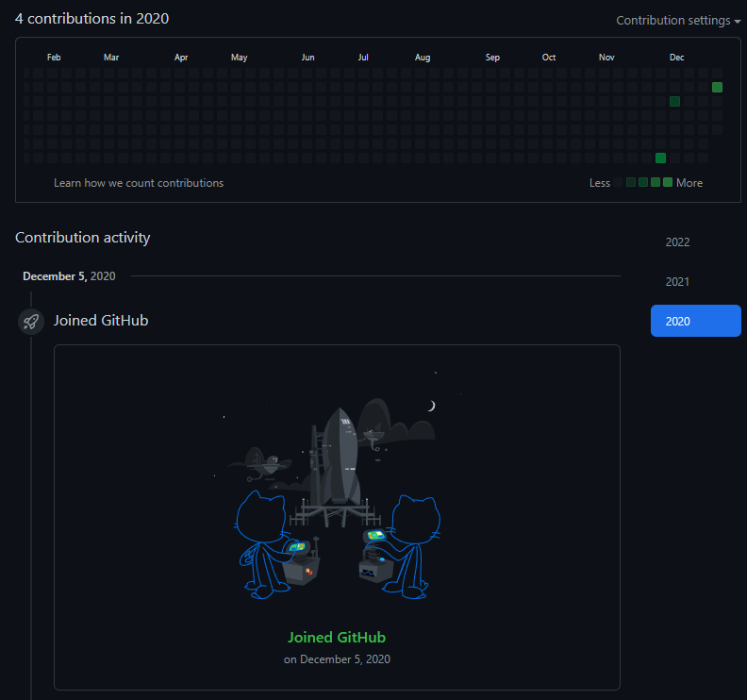747x700 pixels.
Task: Click the green Joined GitHub caption
Action: 337,637
